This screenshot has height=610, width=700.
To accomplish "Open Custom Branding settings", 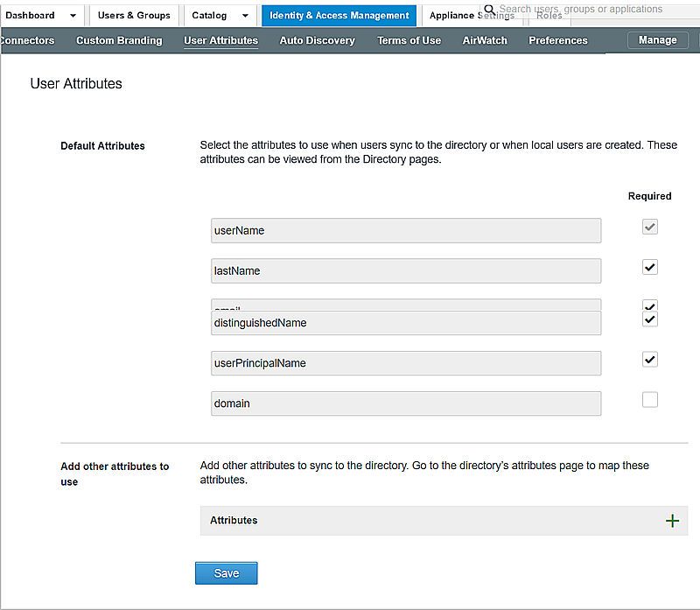I will click(119, 40).
